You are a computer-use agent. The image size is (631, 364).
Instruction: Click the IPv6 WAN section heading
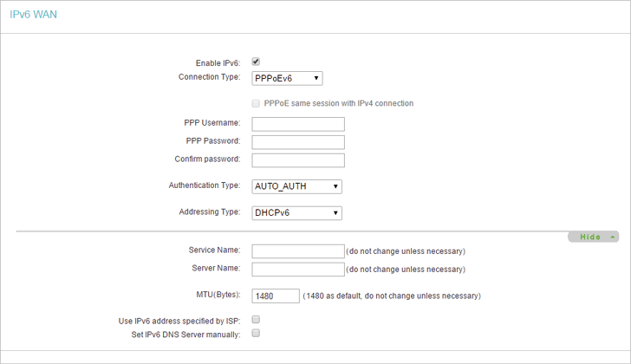(34, 15)
